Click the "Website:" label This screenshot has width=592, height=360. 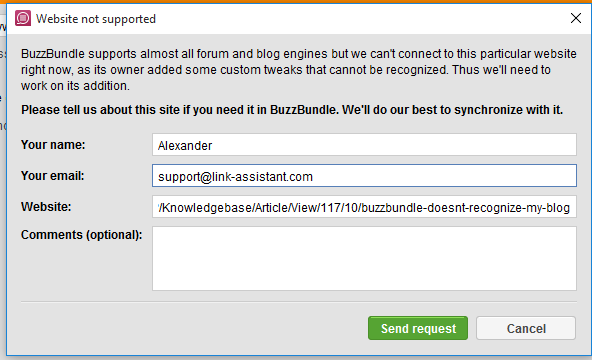(x=46, y=206)
